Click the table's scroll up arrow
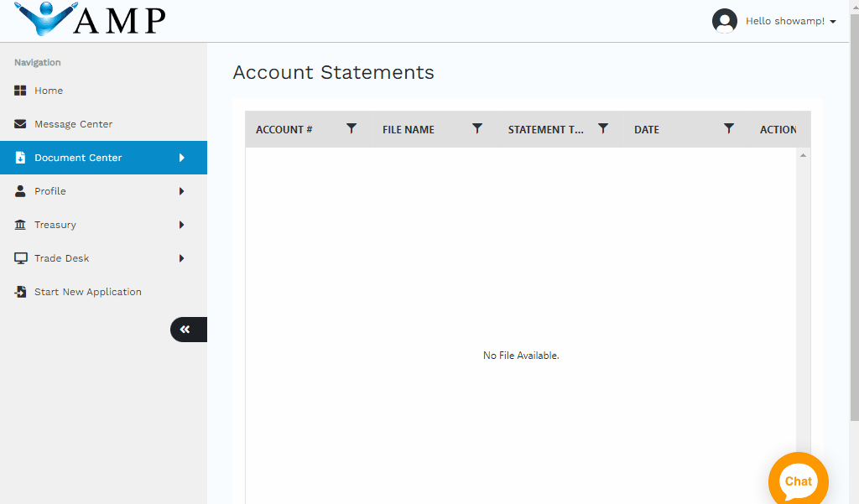This screenshot has width=859, height=504. click(x=803, y=155)
